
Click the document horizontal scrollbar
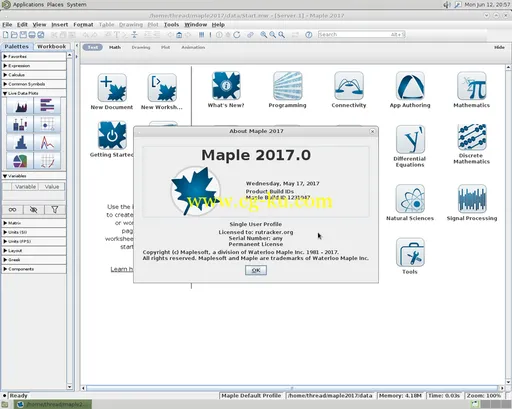tap(292, 388)
